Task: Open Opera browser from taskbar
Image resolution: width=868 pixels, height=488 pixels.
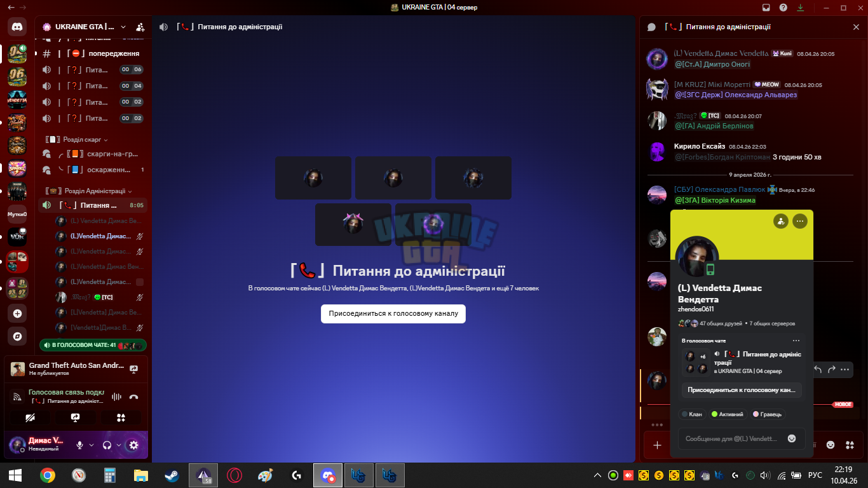Action: click(234, 475)
